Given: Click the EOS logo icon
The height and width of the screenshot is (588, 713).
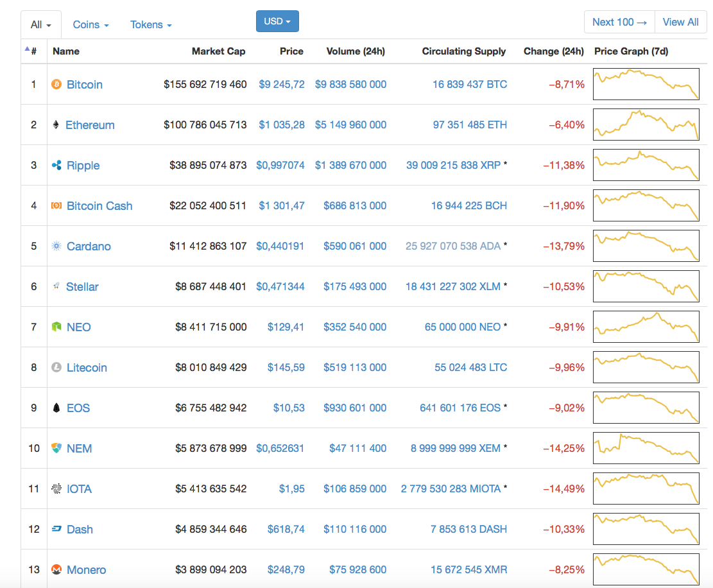Looking at the screenshot, I should pyautogui.click(x=56, y=408).
